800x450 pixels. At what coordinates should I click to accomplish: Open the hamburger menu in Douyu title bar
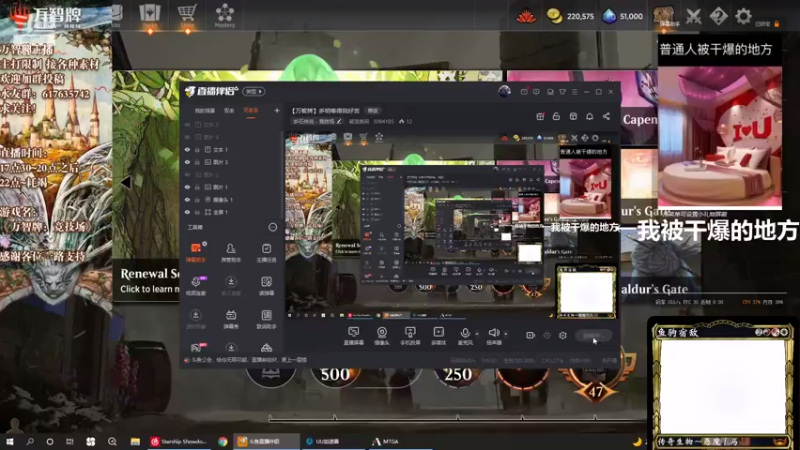click(574, 92)
